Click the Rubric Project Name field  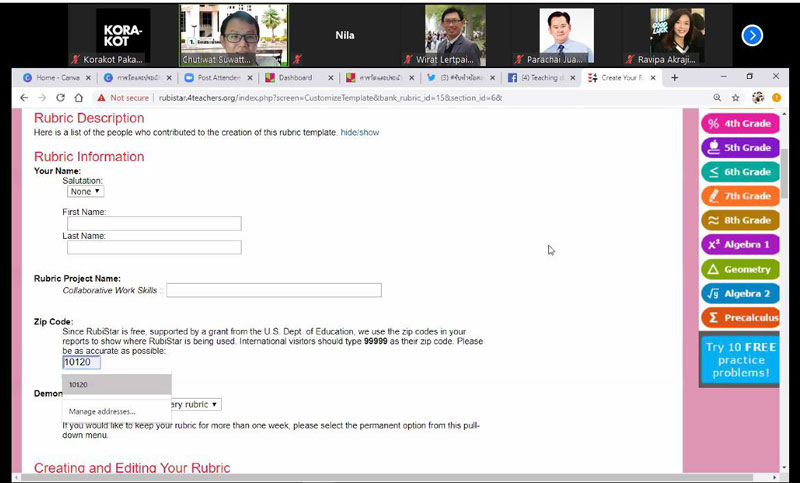tap(274, 290)
